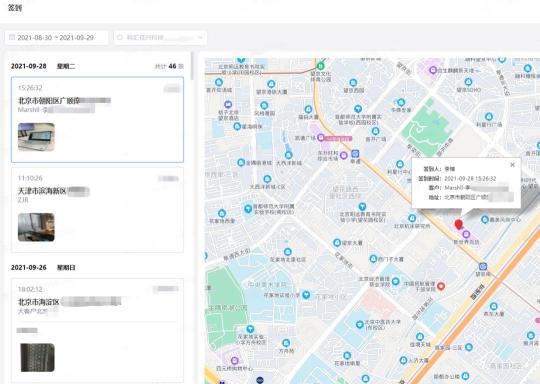This screenshot has width=540, height=384.
Task: Click the search icon in the filter box
Action: coord(120,37)
